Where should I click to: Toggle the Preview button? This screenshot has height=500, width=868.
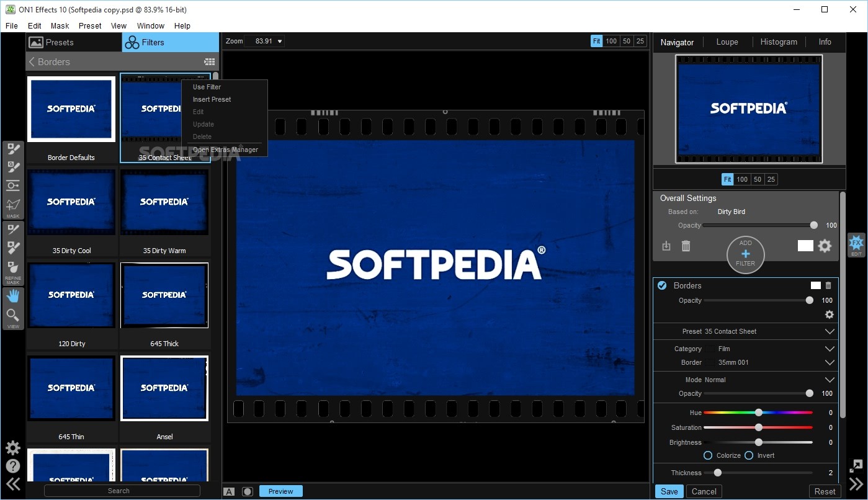point(281,491)
